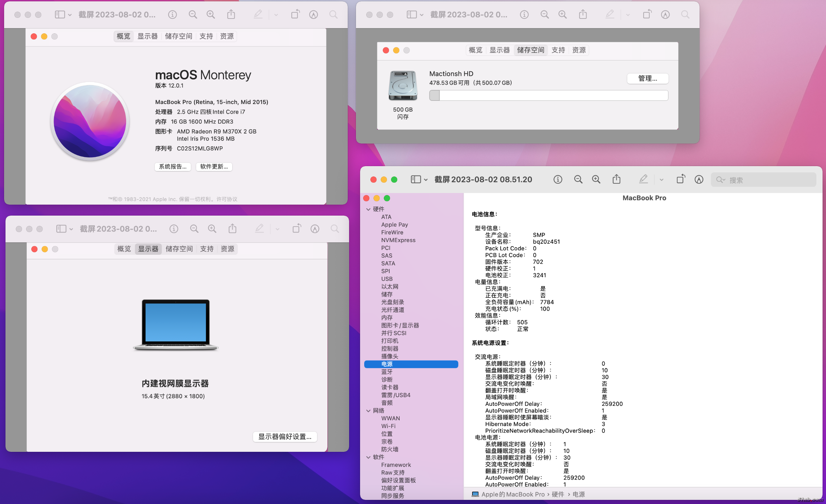Viewport: 826px width, 504px height.
Task: Click the Macintosh HD storage usage bar
Action: pyautogui.click(x=548, y=95)
